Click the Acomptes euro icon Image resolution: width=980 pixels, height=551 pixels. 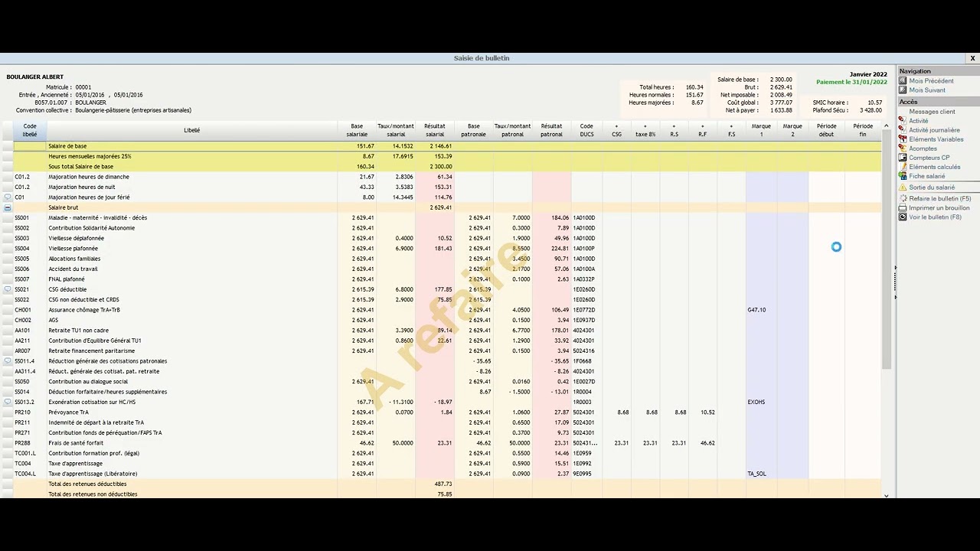[903, 148]
